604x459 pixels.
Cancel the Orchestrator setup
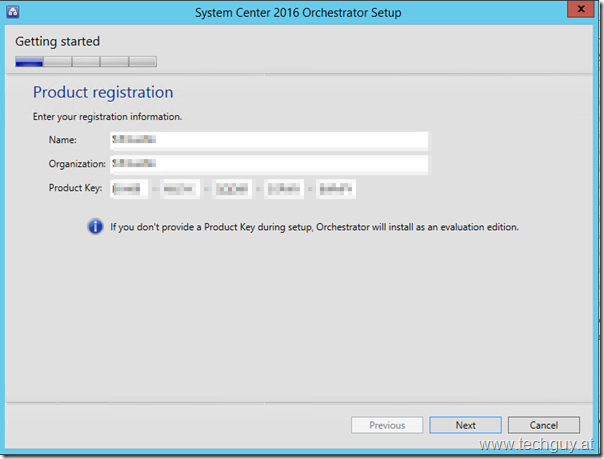click(x=544, y=425)
